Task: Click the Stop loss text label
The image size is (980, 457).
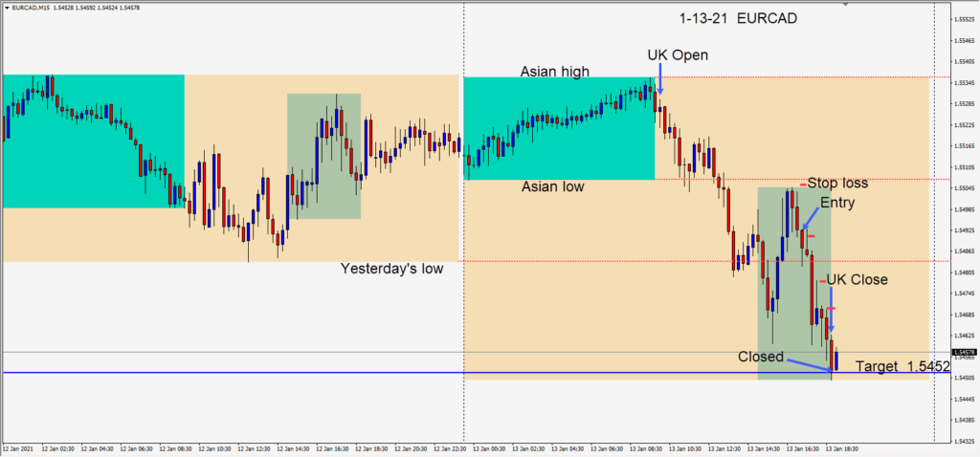Action: pos(837,183)
